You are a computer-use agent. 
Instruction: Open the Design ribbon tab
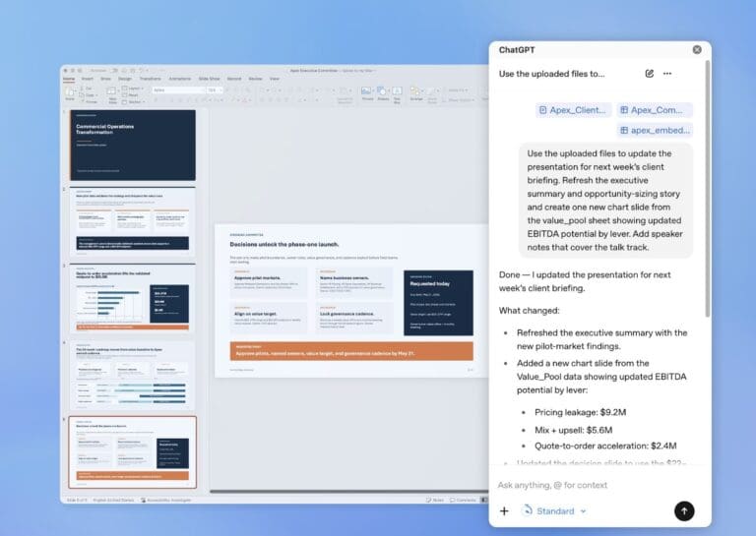tap(125, 79)
